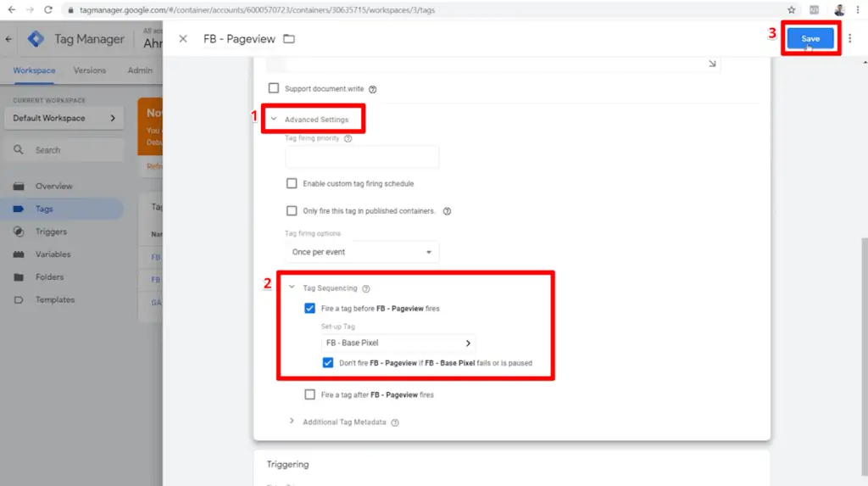Click the Tag Sequencing help icon
This screenshot has height=486, width=868.
pos(366,288)
